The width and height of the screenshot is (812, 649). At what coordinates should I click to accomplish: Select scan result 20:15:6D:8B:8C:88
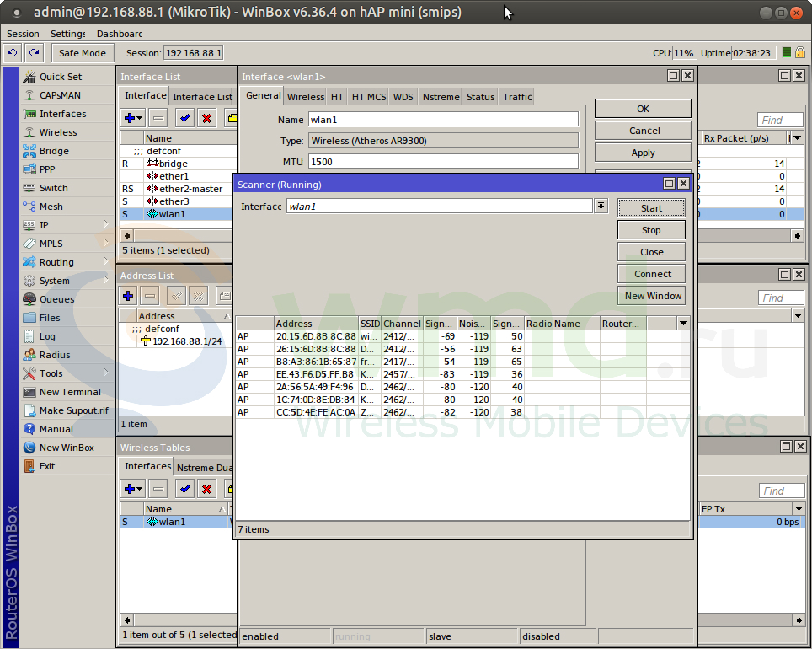coord(462,336)
